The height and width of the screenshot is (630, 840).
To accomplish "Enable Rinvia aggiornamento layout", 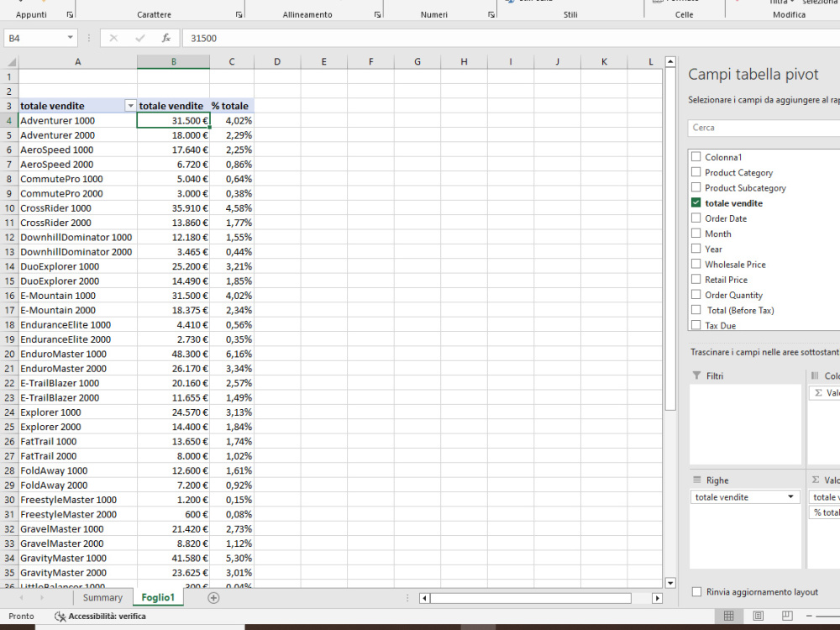I will point(696,592).
